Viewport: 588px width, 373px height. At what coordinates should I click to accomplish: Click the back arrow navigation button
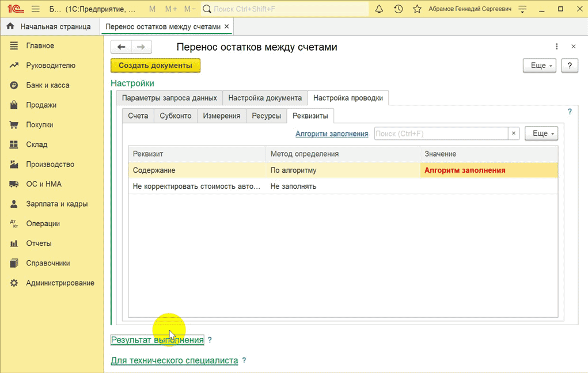tap(121, 47)
